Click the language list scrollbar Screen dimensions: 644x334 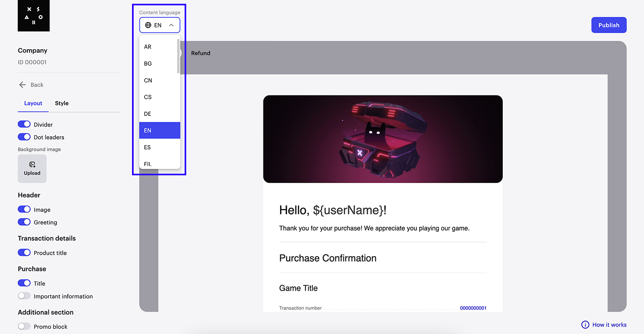point(178,56)
